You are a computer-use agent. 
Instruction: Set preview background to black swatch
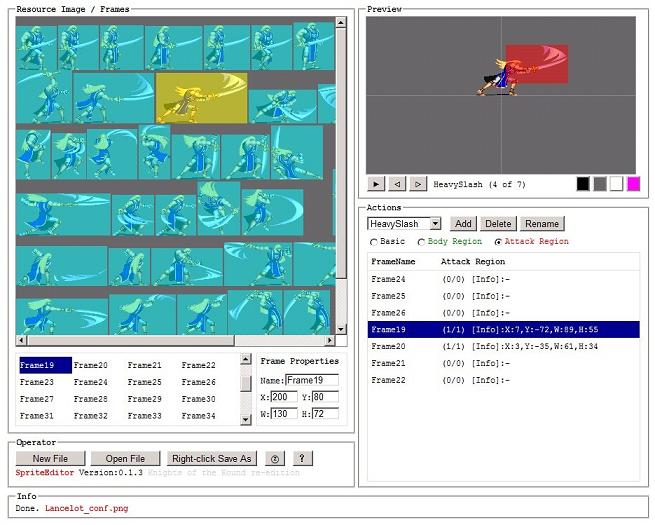[583, 184]
